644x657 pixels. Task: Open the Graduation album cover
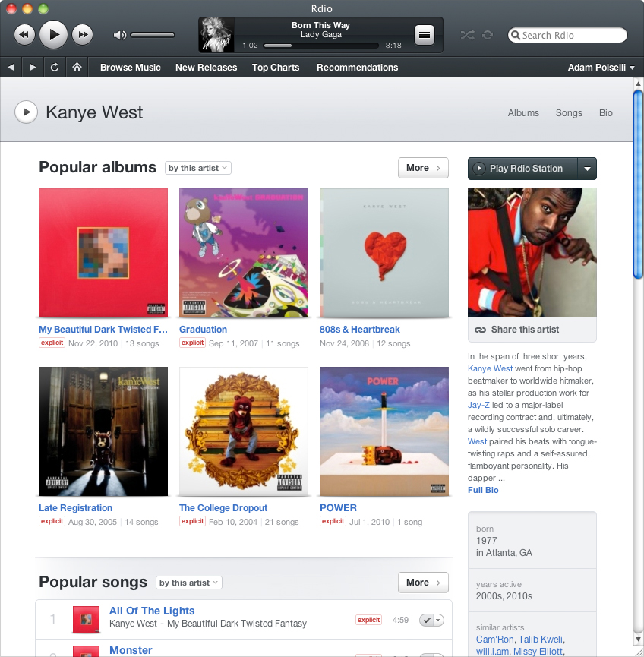pos(244,253)
